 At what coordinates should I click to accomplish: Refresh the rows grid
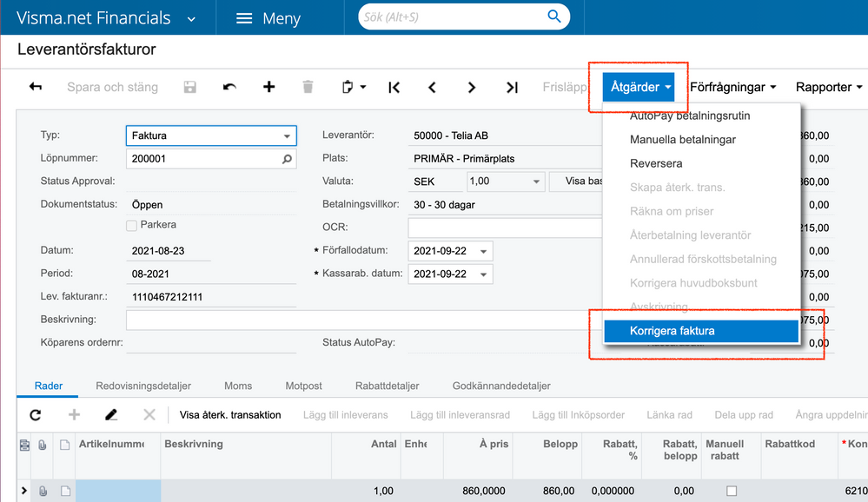(x=36, y=415)
